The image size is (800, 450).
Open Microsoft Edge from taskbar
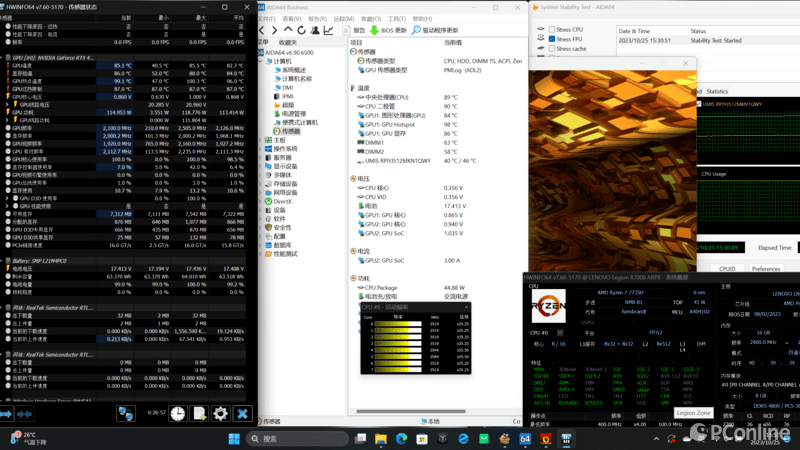point(402,439)
